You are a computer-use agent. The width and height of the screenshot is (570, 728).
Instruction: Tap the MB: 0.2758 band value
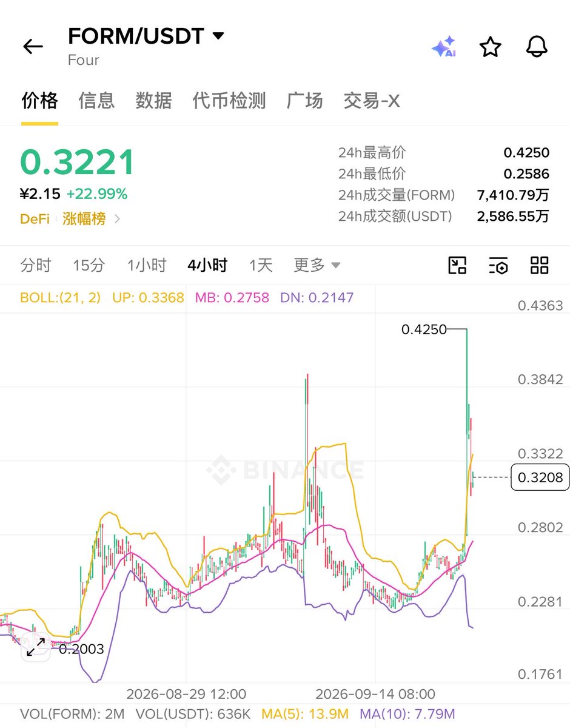click(232, 298)
